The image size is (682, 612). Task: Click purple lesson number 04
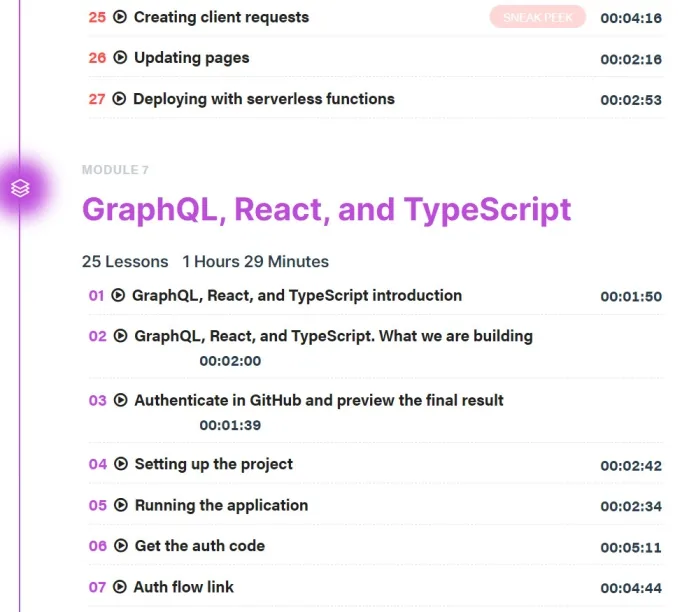(x=97, y=465)
